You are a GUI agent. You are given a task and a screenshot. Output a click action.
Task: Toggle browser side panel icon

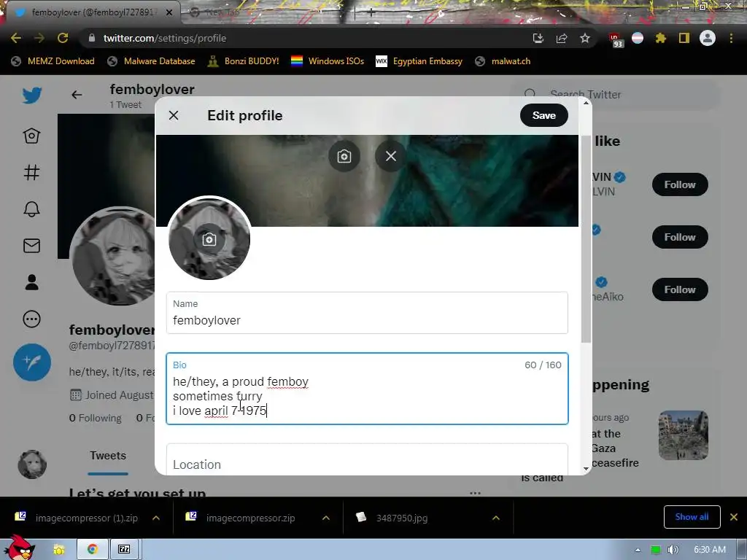click(x=684, y=38)
